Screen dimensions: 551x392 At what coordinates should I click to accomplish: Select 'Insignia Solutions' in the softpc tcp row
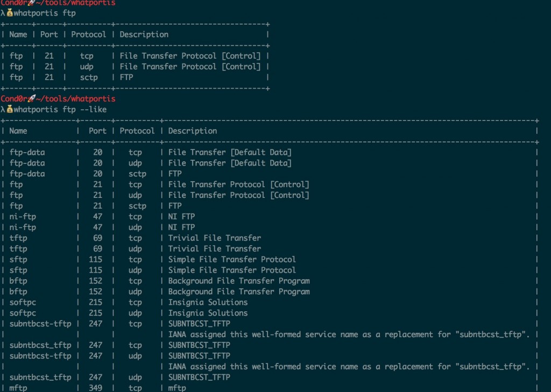208,302
